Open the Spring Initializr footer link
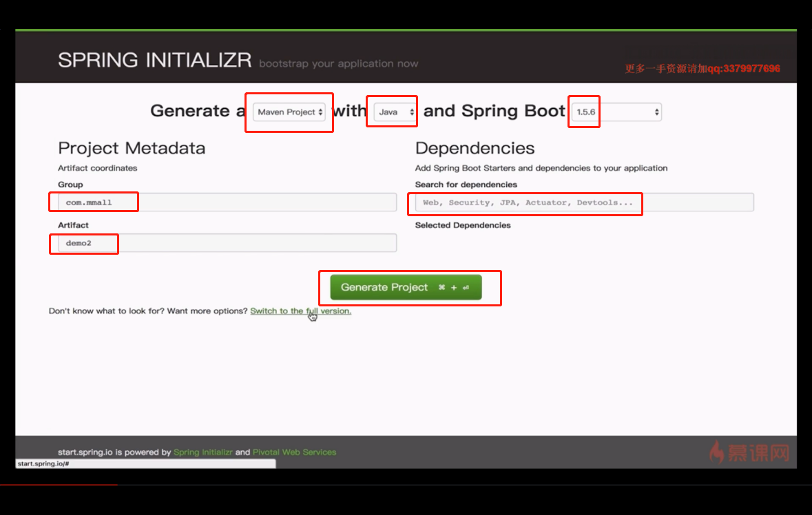 [203, 452]
